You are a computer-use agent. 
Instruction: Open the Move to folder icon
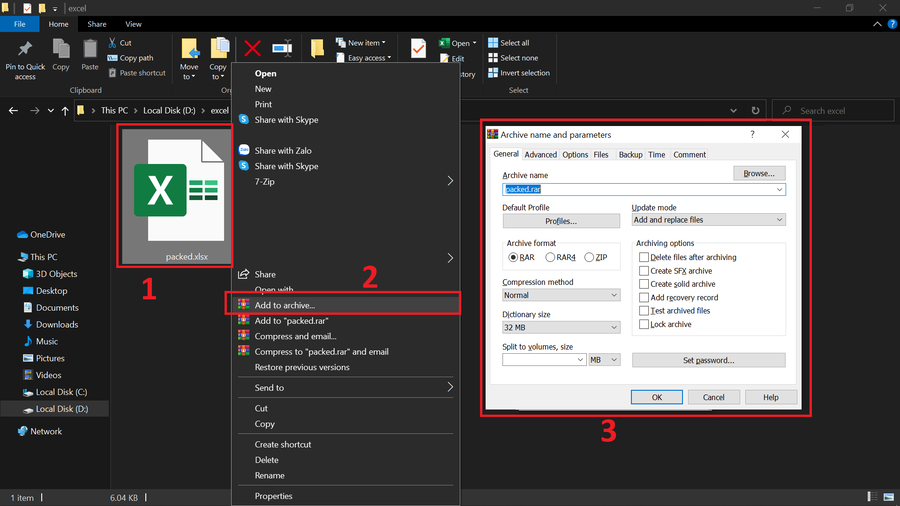(190, 49)
